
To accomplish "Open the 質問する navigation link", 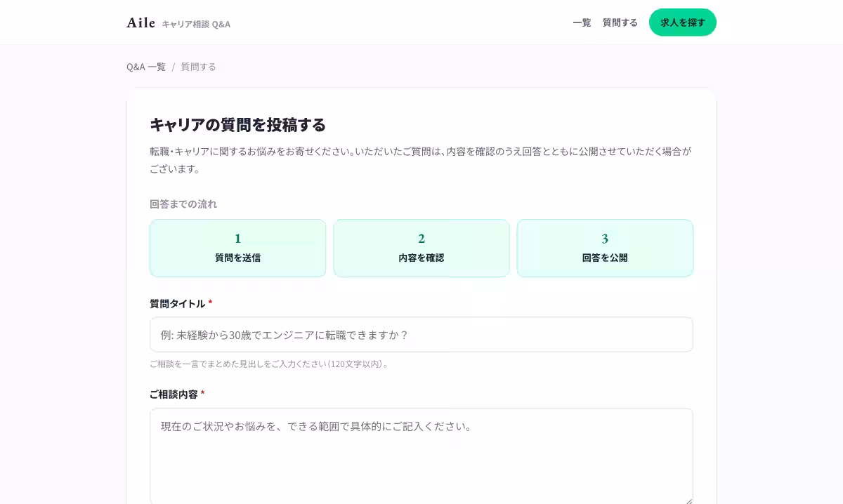I will tap(620, 22).
